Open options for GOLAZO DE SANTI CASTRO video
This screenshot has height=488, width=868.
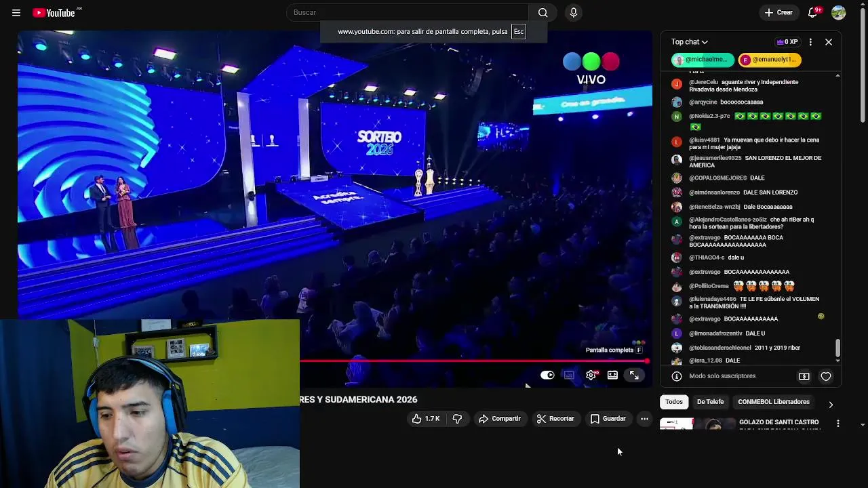(837, 423)
